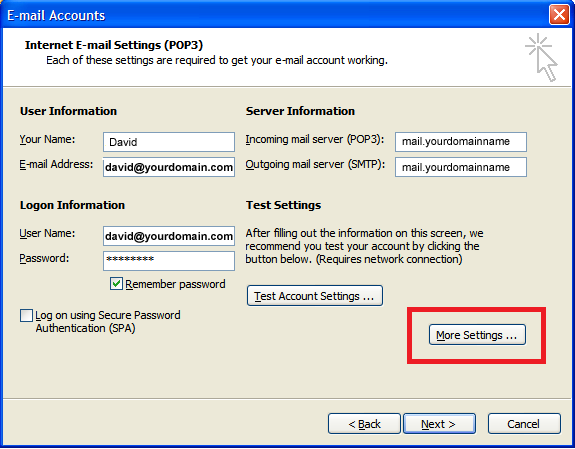Return with the Back button
Screen dimensions: 575x449
(x=364, y=424)
